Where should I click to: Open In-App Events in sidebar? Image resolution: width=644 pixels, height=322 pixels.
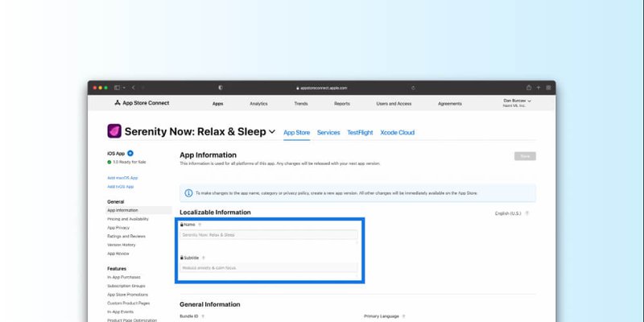click(120, 312)
